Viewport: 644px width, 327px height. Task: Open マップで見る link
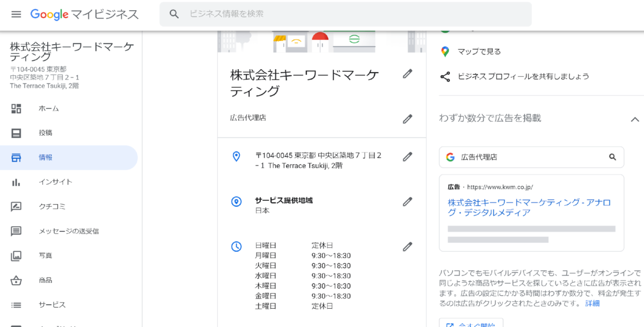479,52
